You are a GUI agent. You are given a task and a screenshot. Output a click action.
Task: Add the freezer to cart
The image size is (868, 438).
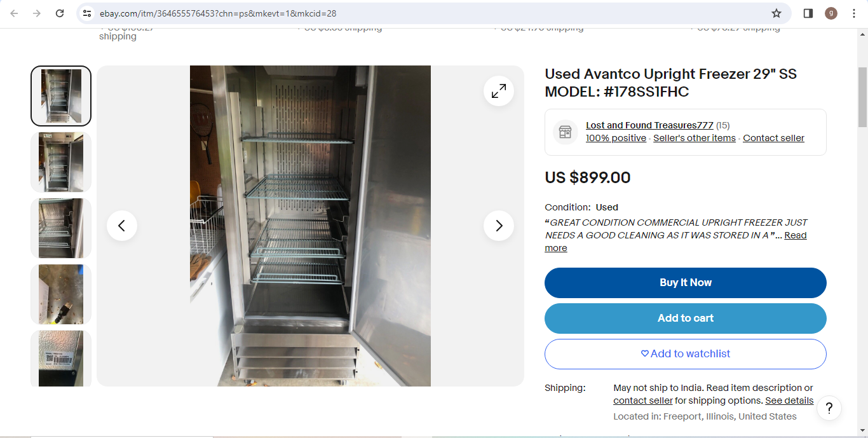click(686, 318)
